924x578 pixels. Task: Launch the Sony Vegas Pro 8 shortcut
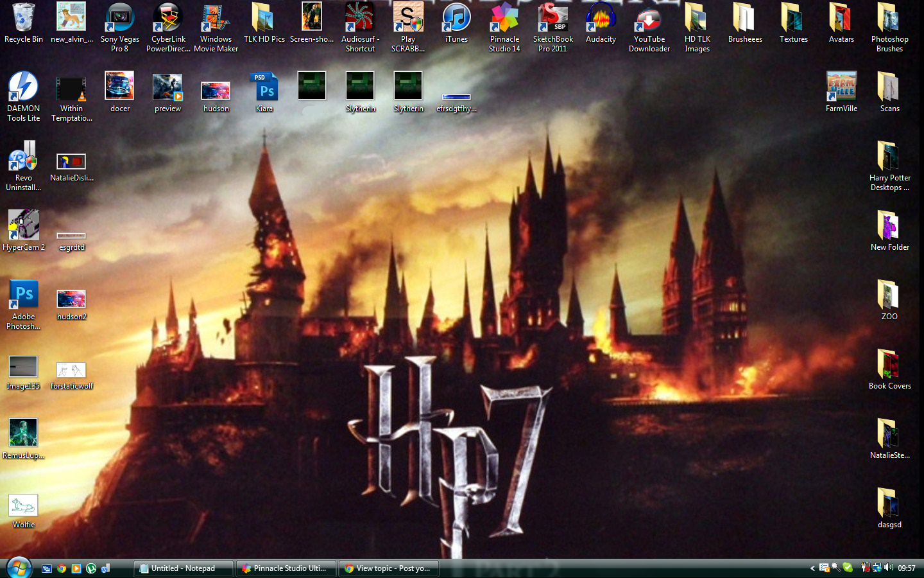coord(119,19)
